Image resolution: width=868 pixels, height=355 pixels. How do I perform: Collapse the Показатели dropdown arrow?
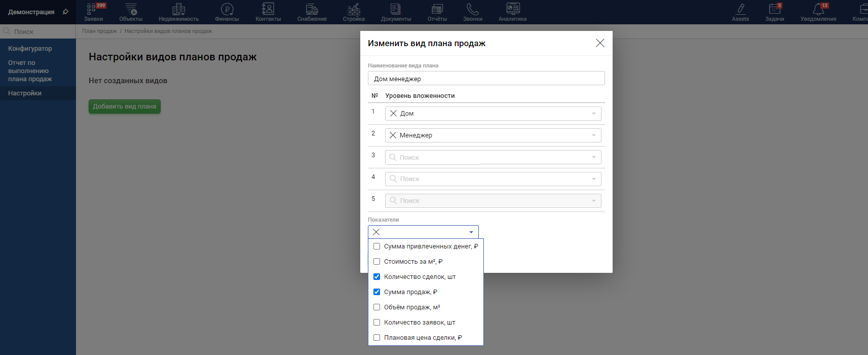[471, 232]
